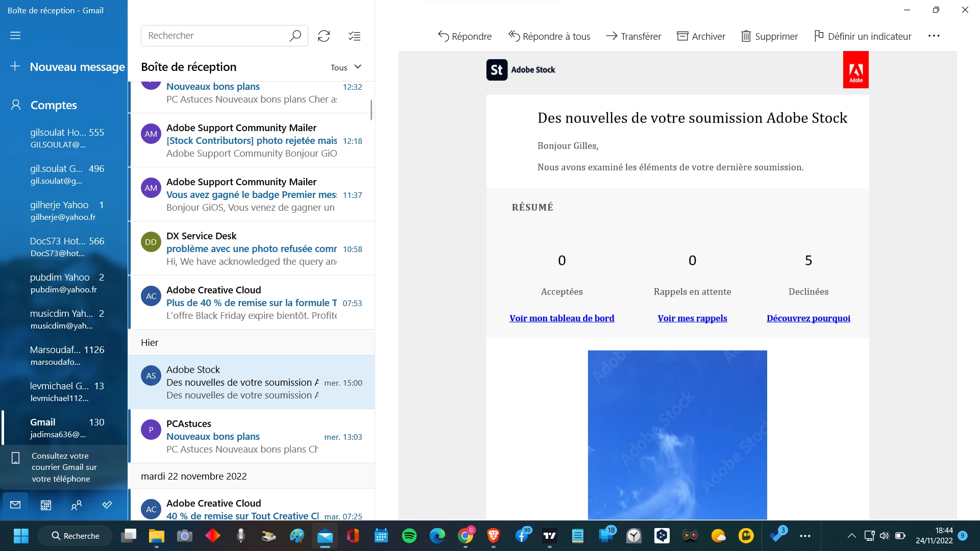Viewport: 980px width, 551px height.
Task: Open Spotify from the taskbar
Action: pyautogui.click(x=409, y=536)
